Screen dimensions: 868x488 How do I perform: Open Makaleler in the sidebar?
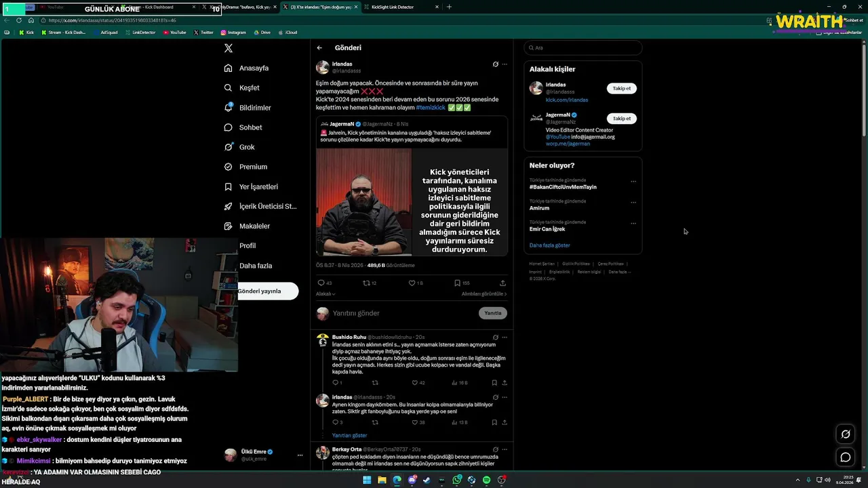pos(247,226)
